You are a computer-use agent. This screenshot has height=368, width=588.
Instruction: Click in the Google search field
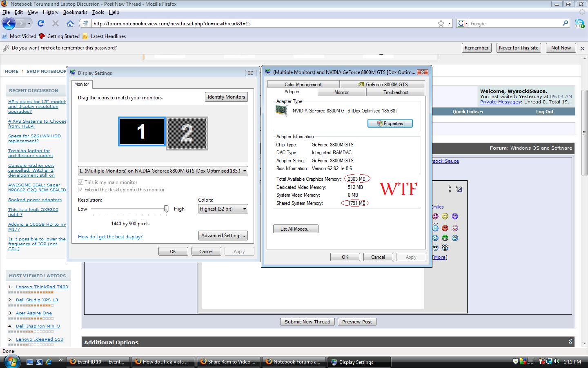[516, 23]
